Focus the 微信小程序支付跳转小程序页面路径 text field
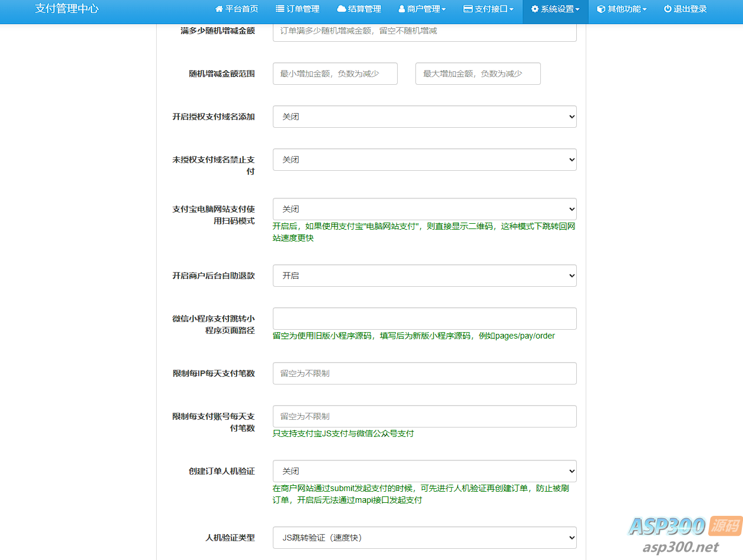The height and width of the screenshot is (560, 743). [x=424, y=319]
